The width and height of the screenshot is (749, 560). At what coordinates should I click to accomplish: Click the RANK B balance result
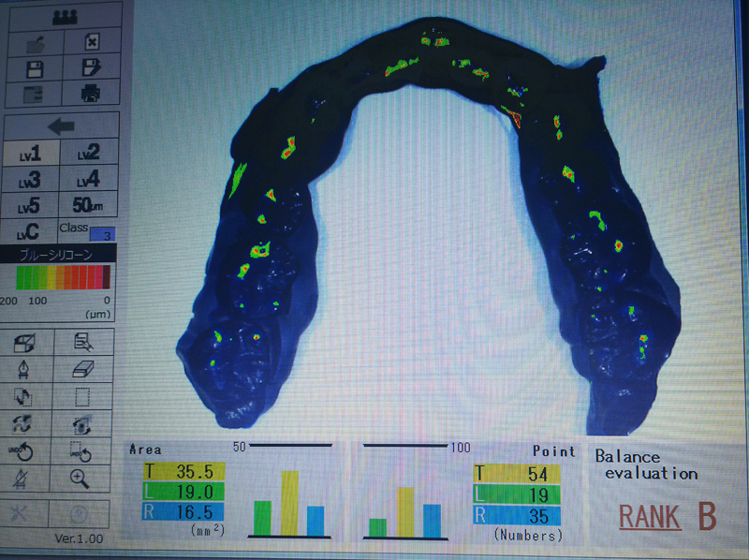pos(667,517)
